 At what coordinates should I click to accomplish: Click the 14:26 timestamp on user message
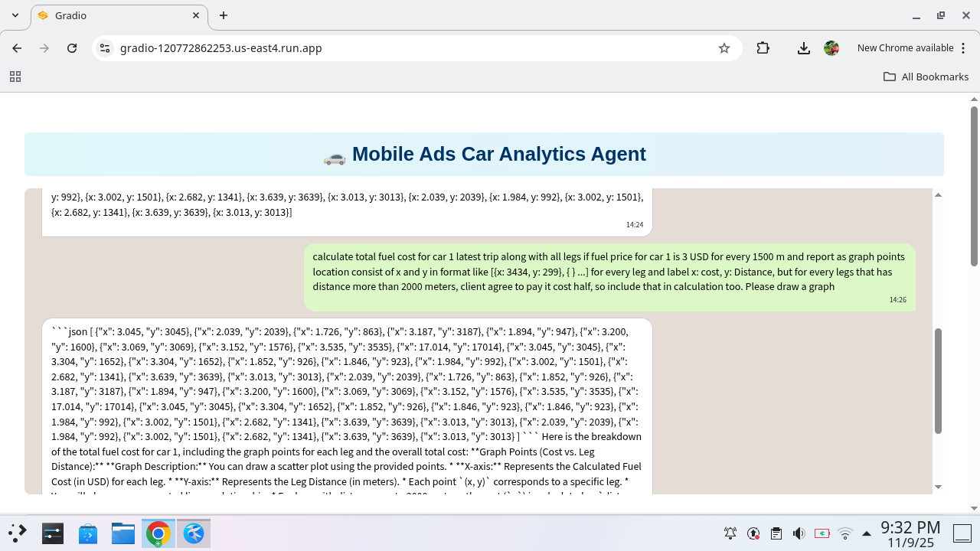897,300
